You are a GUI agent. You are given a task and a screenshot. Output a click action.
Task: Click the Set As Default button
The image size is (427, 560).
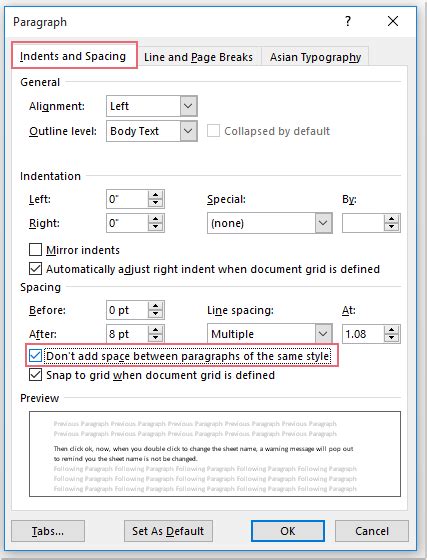pos(168,531)
